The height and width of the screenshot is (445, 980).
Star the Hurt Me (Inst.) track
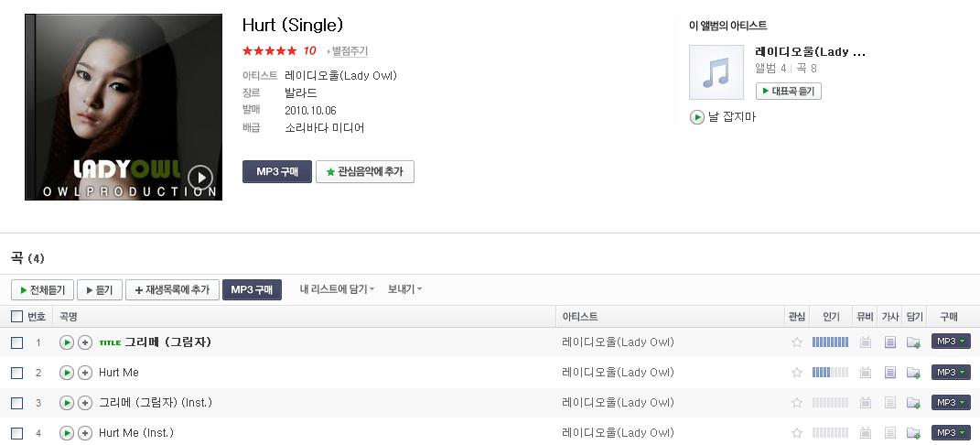(x=797, y=433)
